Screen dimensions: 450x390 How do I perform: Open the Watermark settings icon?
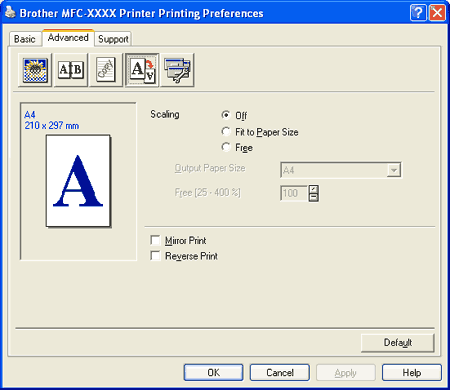(x=106, y=70)
